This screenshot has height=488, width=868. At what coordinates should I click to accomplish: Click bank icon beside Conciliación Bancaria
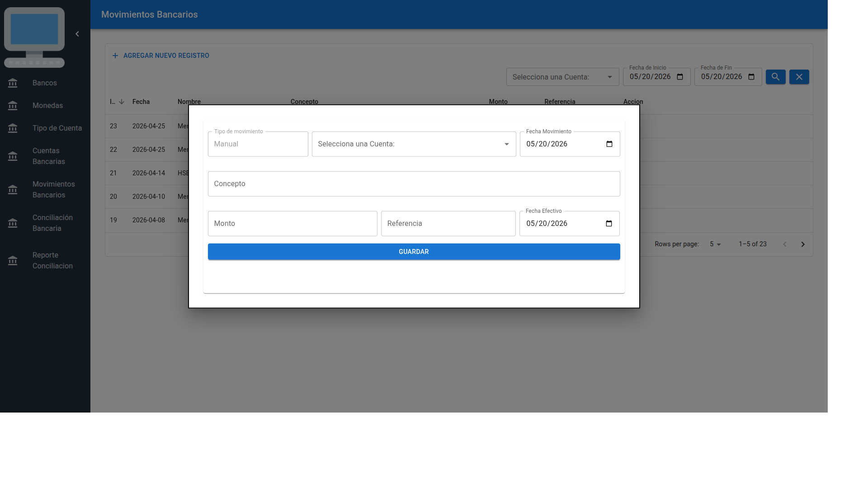(x=13, y=223)
